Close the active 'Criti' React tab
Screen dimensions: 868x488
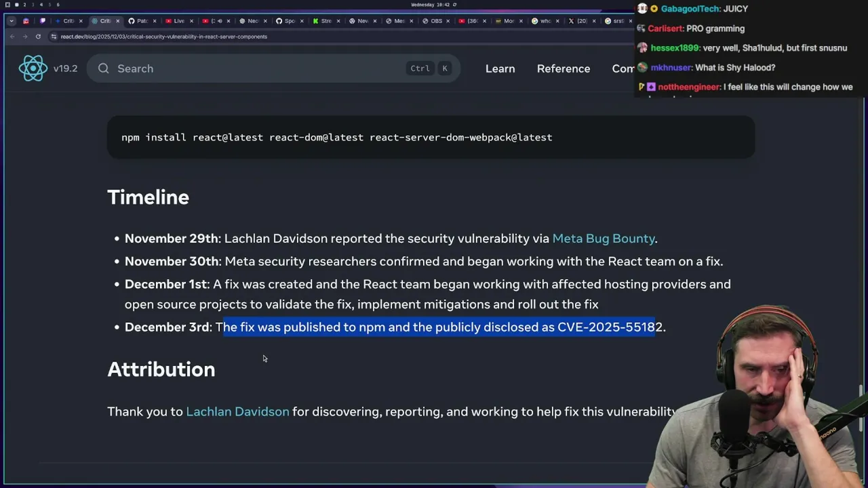click(117, 21)
